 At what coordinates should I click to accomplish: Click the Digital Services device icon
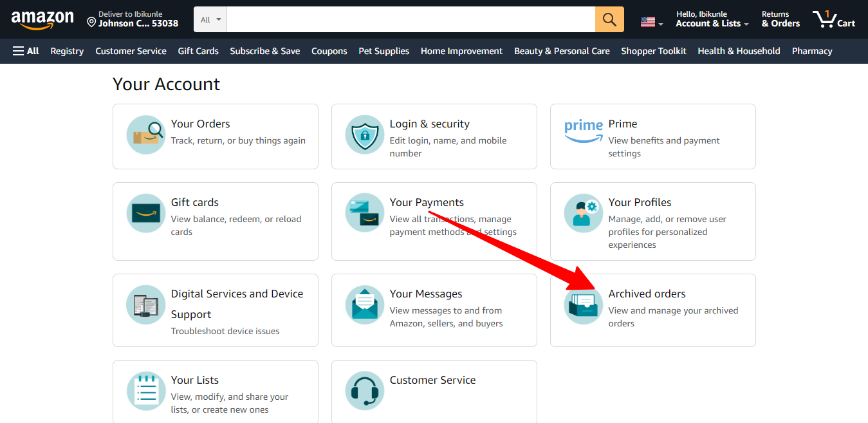click(146, 305)
